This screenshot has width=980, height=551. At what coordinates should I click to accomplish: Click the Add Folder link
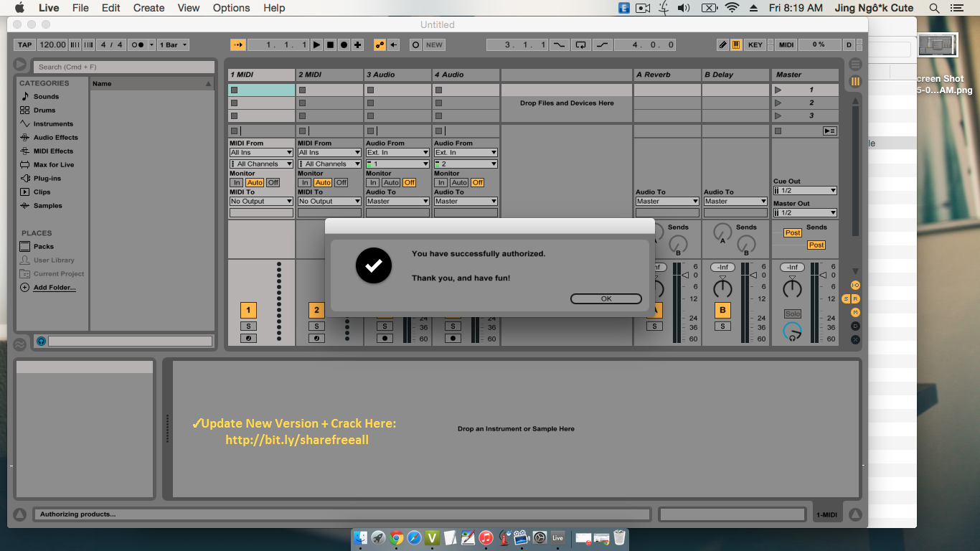click(55, 288)
